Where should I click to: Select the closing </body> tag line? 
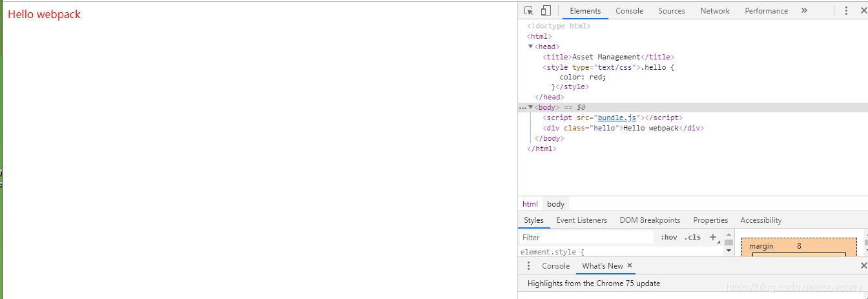(550, 138)
